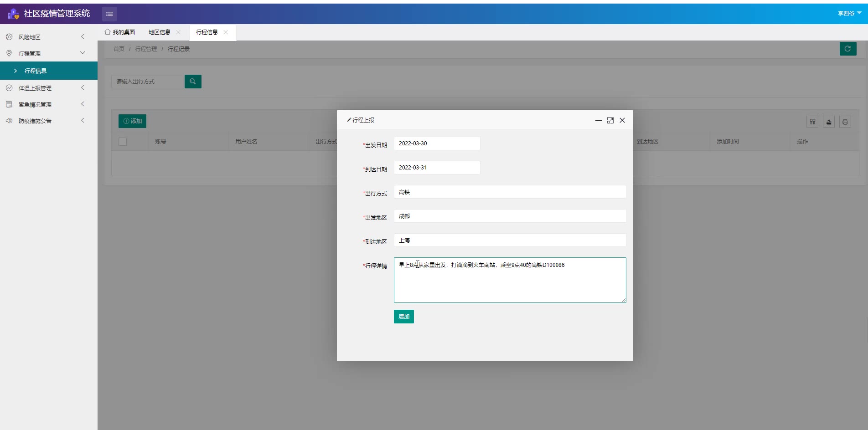Click the 请输入出行方式 search box
The height and width of the screenshot is (430, 868).
147,82
